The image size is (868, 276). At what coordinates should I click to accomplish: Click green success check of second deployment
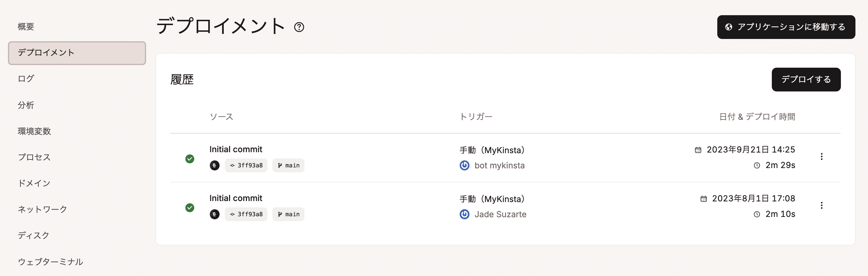[x=190, y=208]
